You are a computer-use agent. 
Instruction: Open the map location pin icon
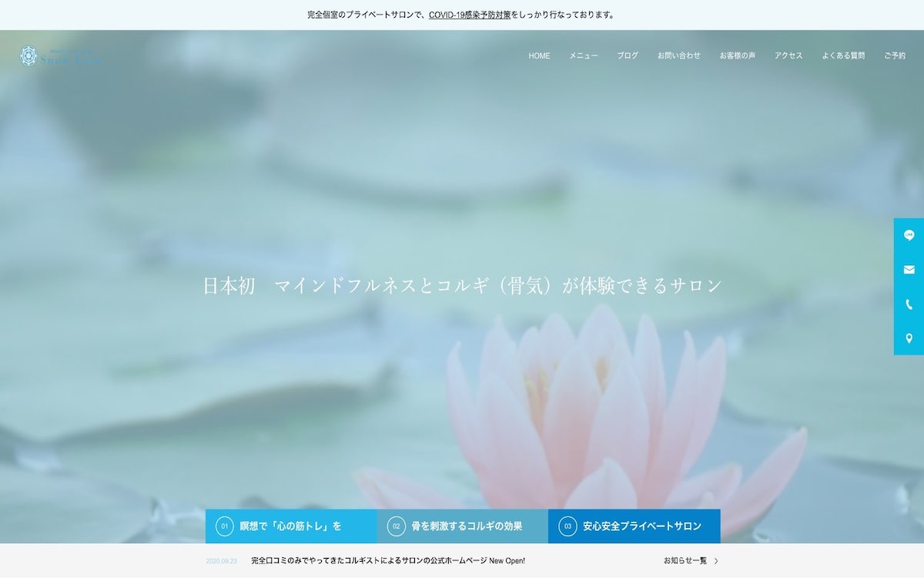click(x=909, y=338)
